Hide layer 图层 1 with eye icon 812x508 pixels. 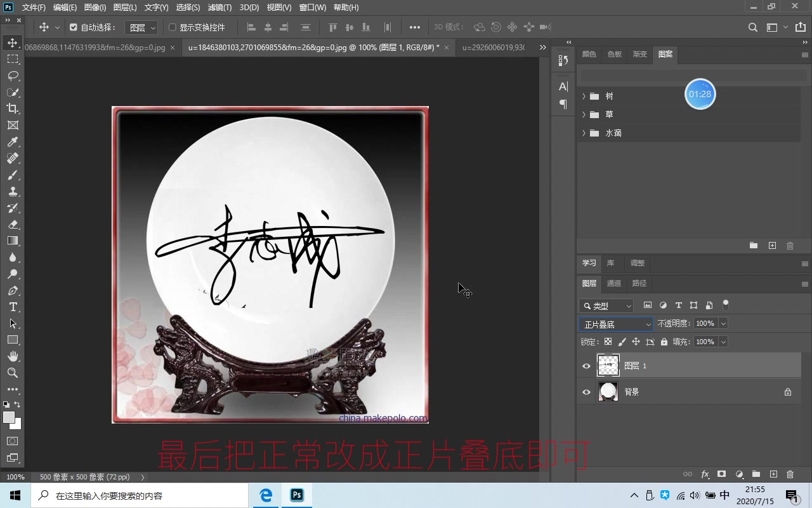pyautogui.click(x=586, y=366)
